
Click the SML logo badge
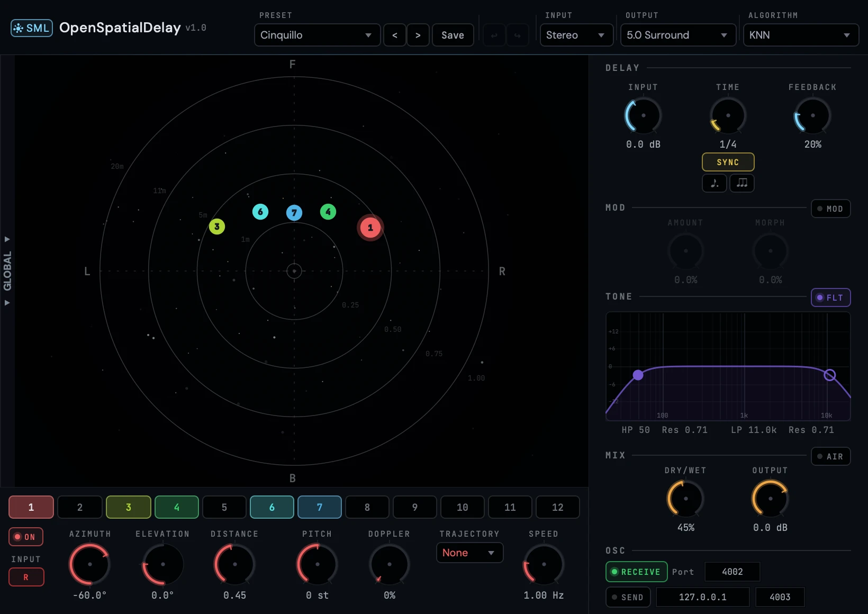pos(32,28)
